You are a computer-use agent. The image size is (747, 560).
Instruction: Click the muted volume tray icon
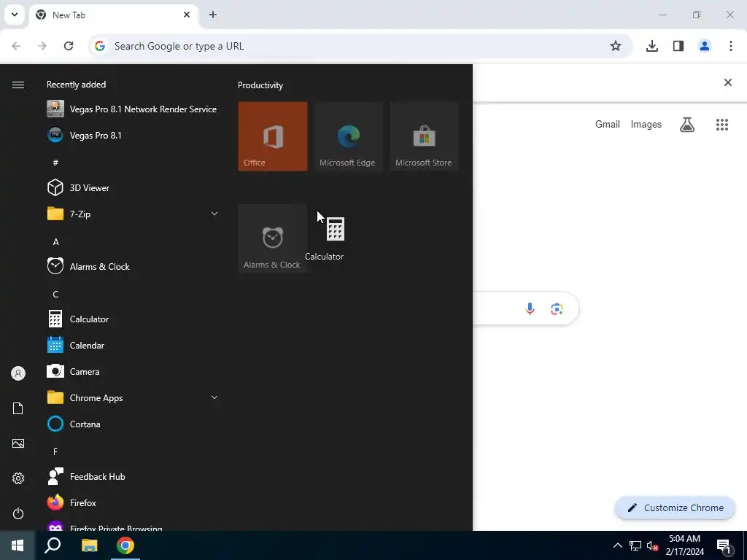pos(652,545)
